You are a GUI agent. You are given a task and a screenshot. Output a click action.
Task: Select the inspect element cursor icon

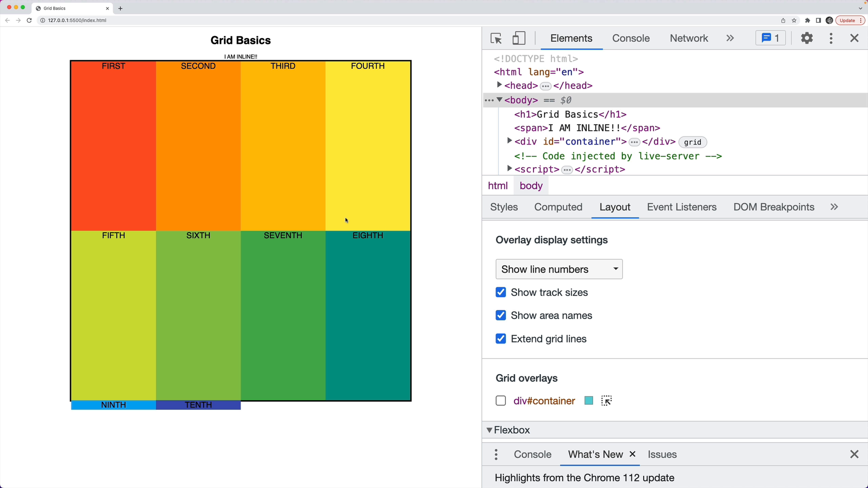click(495, 38)
